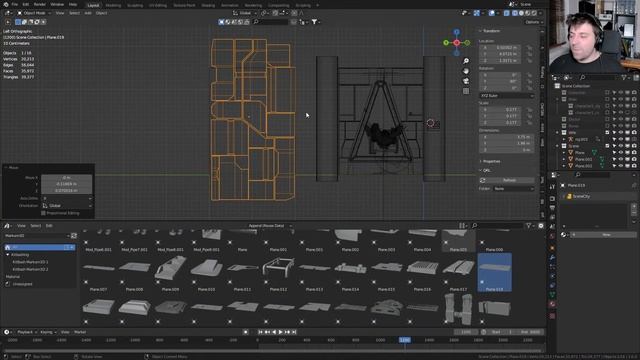
Task: Click the 3D viewport editor type icon
Action: (x=7, y=13)
